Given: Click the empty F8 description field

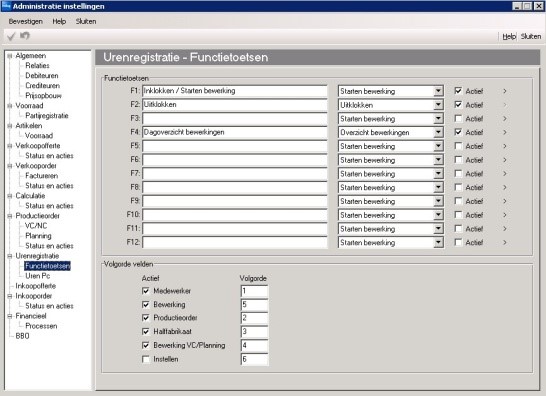Looking at the screenshot, I should click(234, 187).
